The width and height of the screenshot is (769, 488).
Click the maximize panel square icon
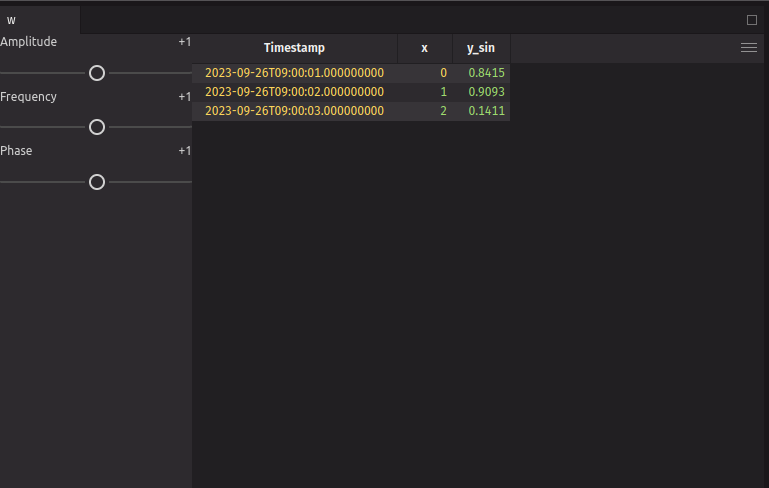tap(752, 20)
